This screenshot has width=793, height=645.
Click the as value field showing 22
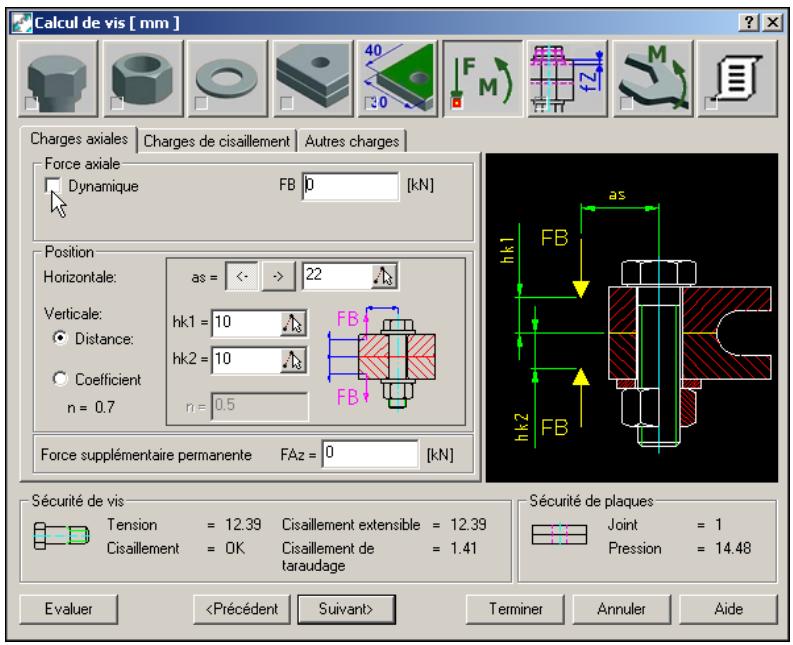coord(337,276)
